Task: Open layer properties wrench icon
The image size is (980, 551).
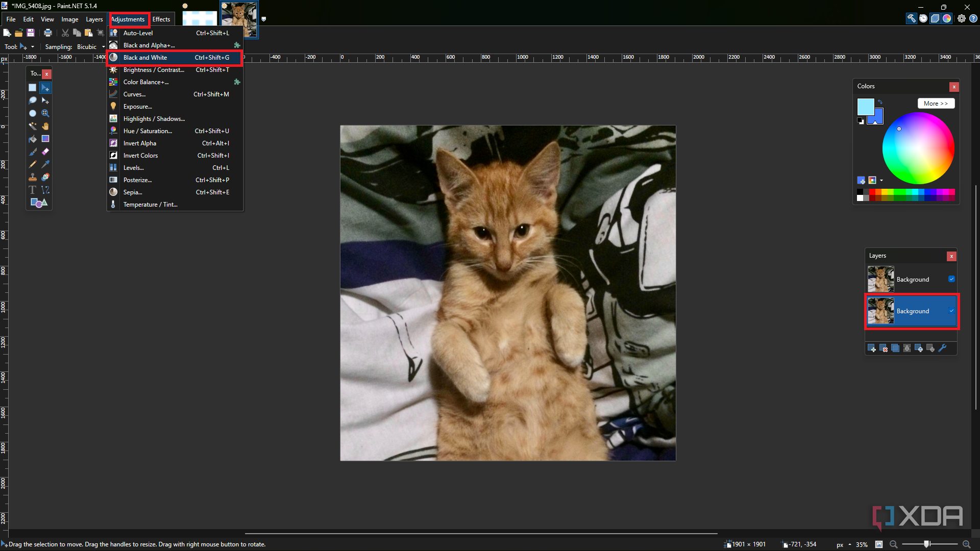Action: coord(943,348)
